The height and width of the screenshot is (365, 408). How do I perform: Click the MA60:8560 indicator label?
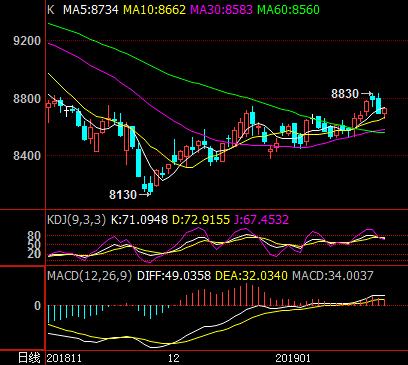(289, 9)
